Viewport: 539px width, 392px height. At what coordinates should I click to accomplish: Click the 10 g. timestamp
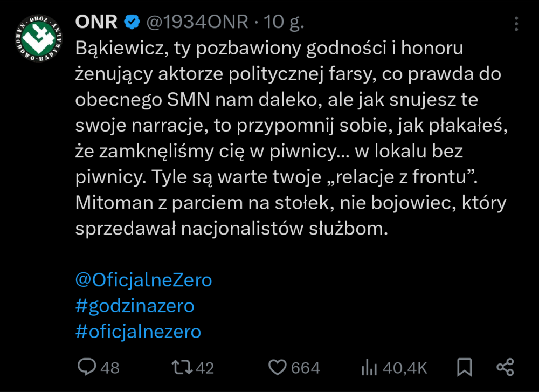[284, 22]
